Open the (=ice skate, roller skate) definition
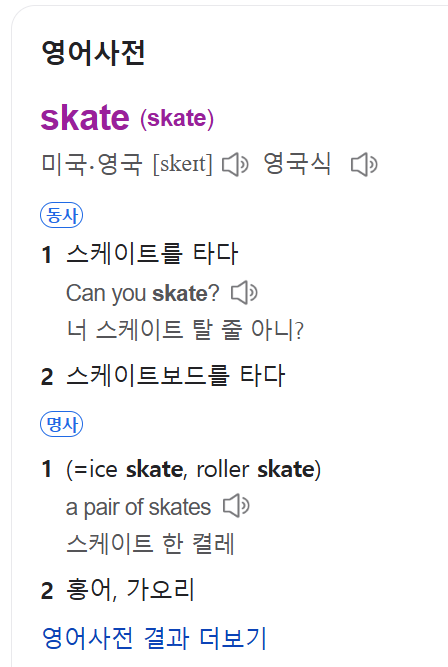This screenshot has height=667, width=448. [x=194, y=470]
